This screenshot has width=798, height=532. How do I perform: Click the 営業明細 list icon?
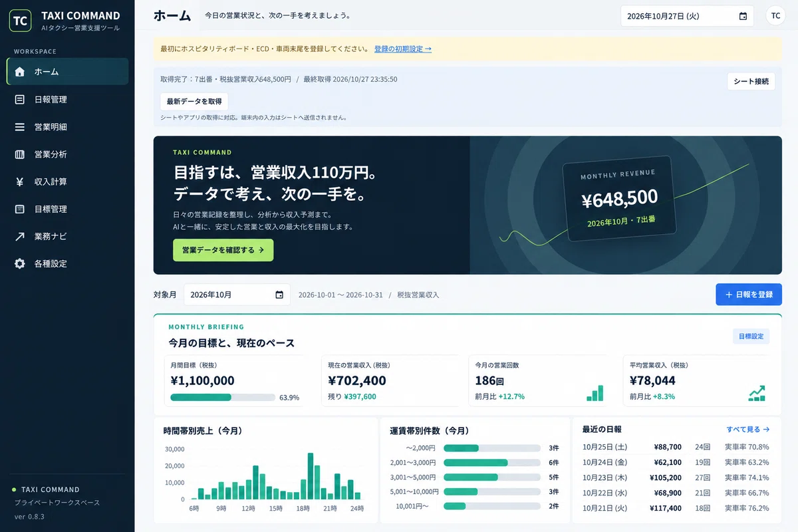click(20, 126)
